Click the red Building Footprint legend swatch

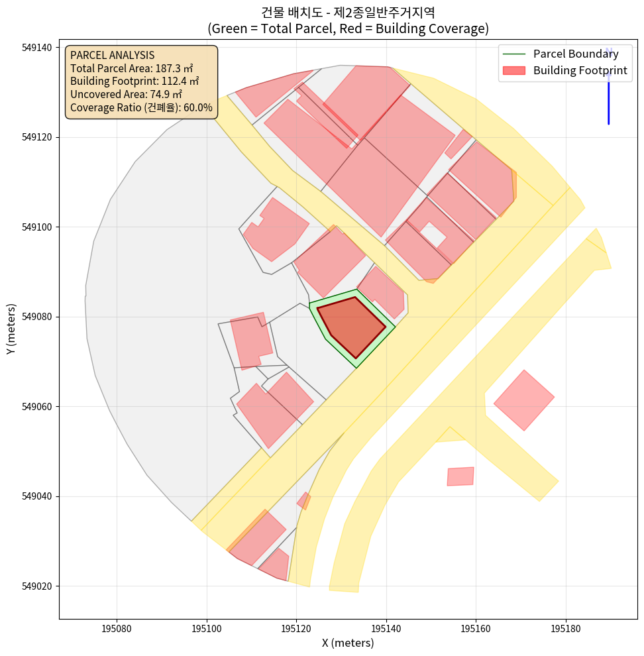point(513,71)
